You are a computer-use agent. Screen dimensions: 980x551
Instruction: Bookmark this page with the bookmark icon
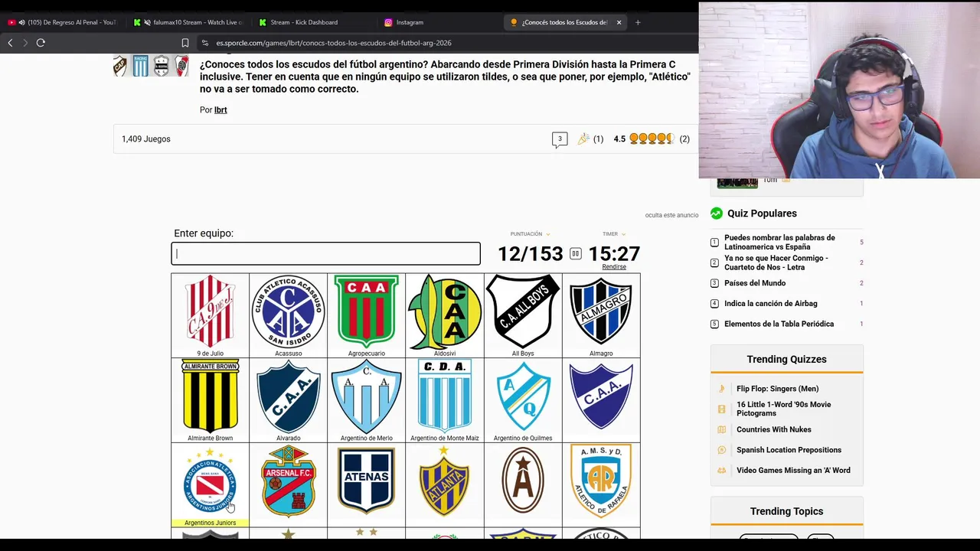click(x=185, y=43)
